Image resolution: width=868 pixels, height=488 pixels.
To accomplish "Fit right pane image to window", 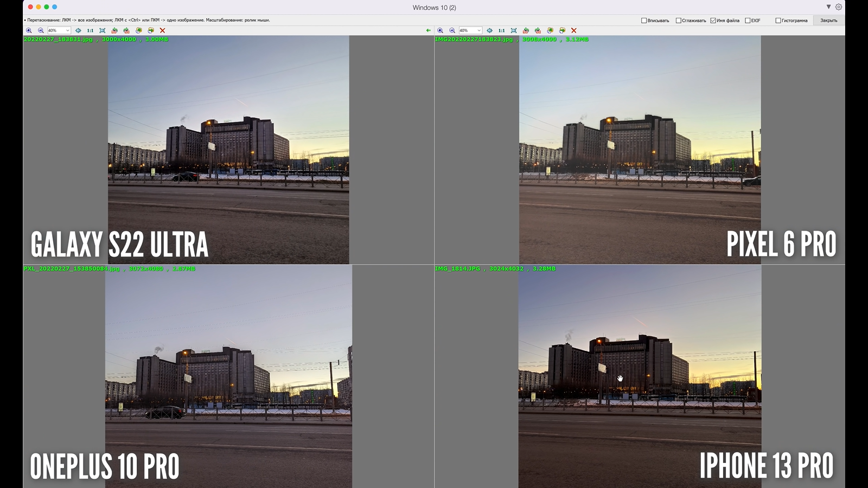I will [x=514, y=30].
